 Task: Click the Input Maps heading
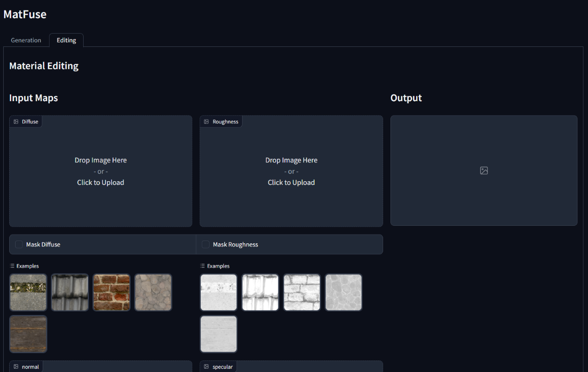[34, 98]
